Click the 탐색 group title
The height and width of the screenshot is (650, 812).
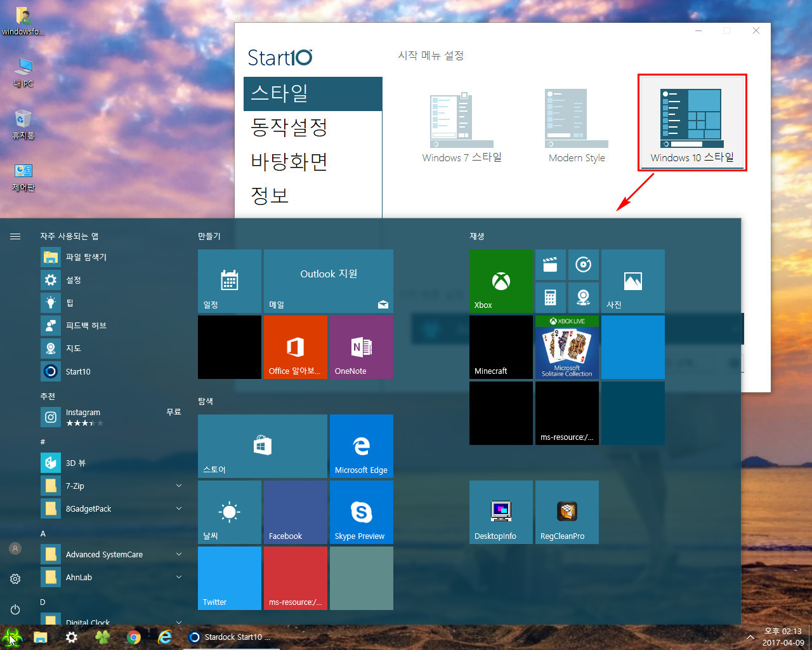[206, 401]
